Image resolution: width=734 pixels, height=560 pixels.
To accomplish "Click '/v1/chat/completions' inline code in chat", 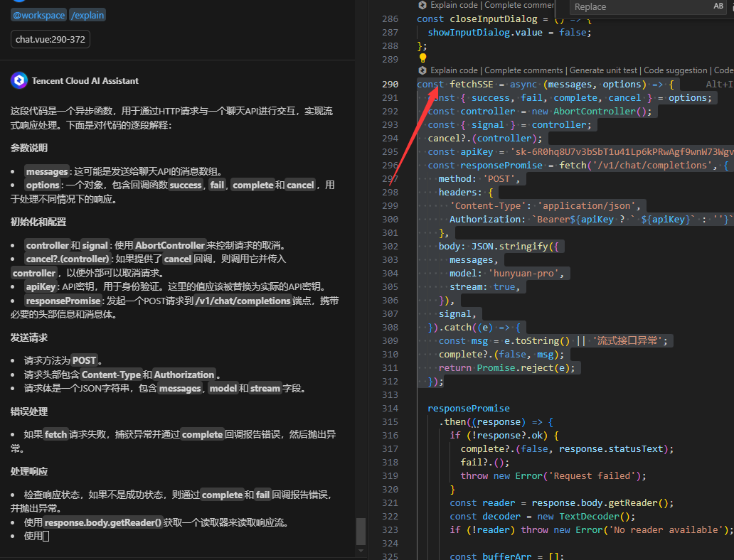I will (243, 301).
